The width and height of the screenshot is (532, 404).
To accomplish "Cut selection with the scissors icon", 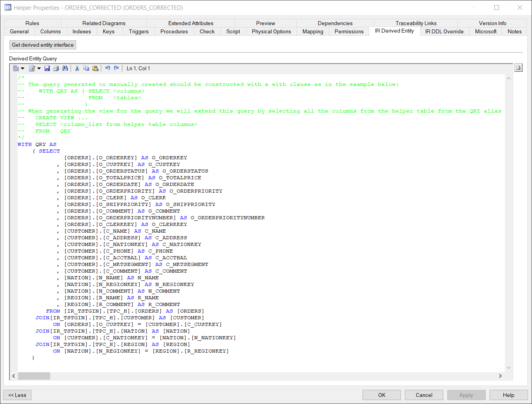I will (x=77, y=68).
